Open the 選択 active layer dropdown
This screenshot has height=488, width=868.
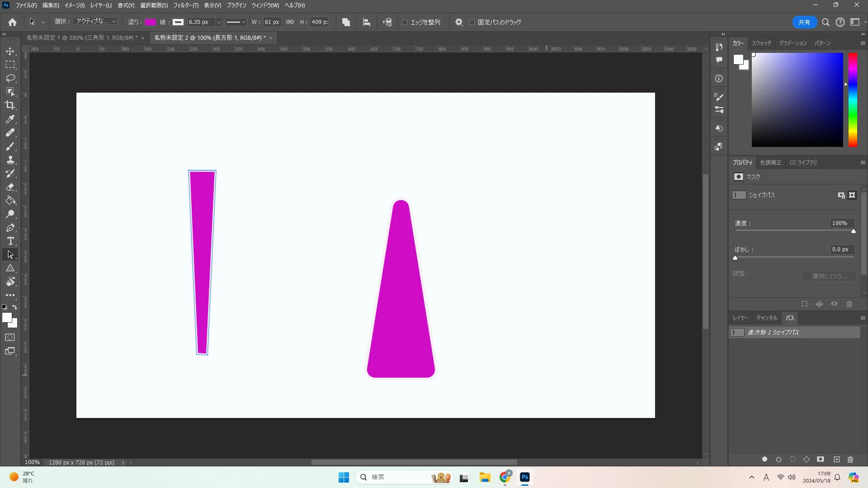[x=95, y=22]
